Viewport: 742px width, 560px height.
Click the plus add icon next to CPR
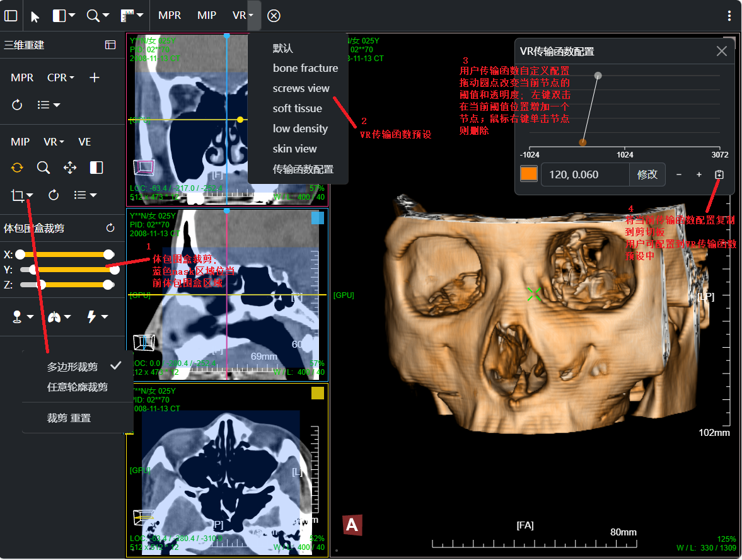pos(94,77)
